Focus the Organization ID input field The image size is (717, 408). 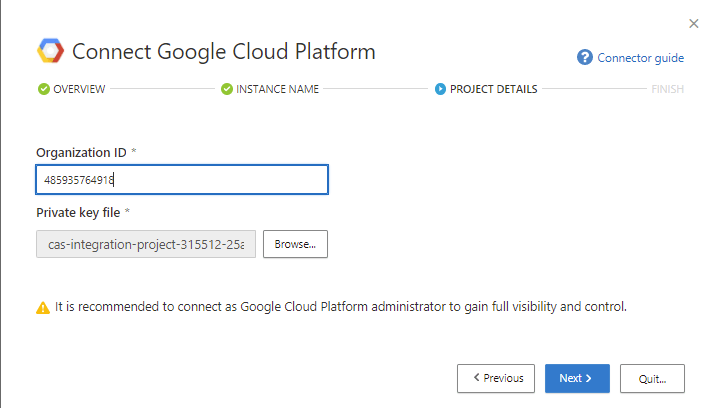pos(182,180)
